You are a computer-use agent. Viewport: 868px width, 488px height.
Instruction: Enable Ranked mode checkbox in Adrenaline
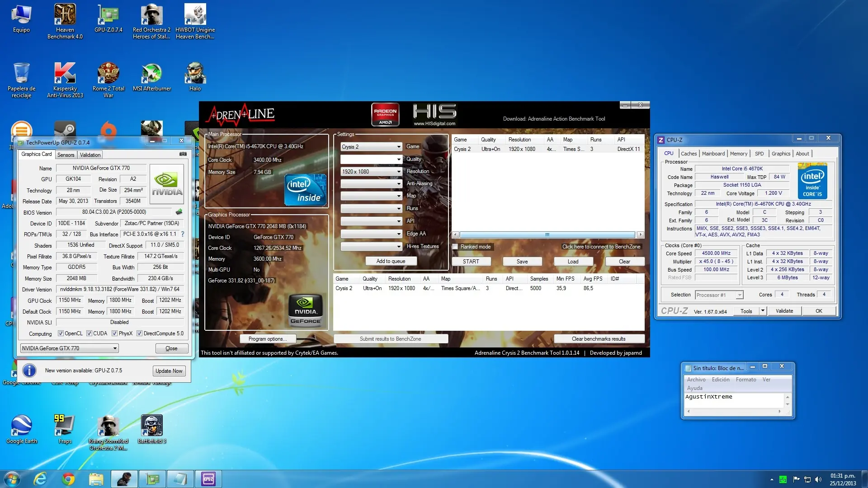[x=455, y=247]
